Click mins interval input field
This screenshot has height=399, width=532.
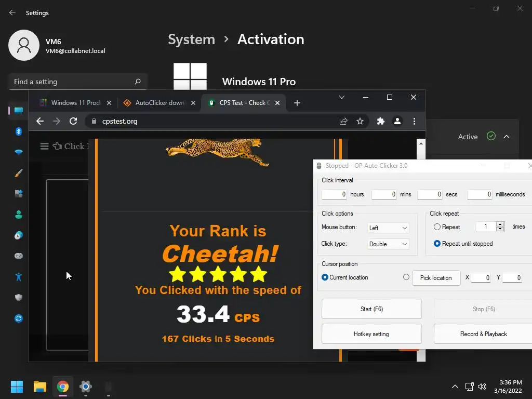[384, 194]
